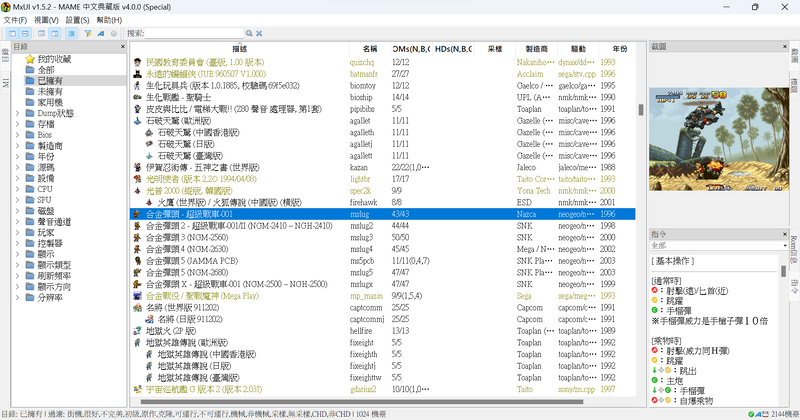Click the filter funnel toolbar icon

pos(88,33)
